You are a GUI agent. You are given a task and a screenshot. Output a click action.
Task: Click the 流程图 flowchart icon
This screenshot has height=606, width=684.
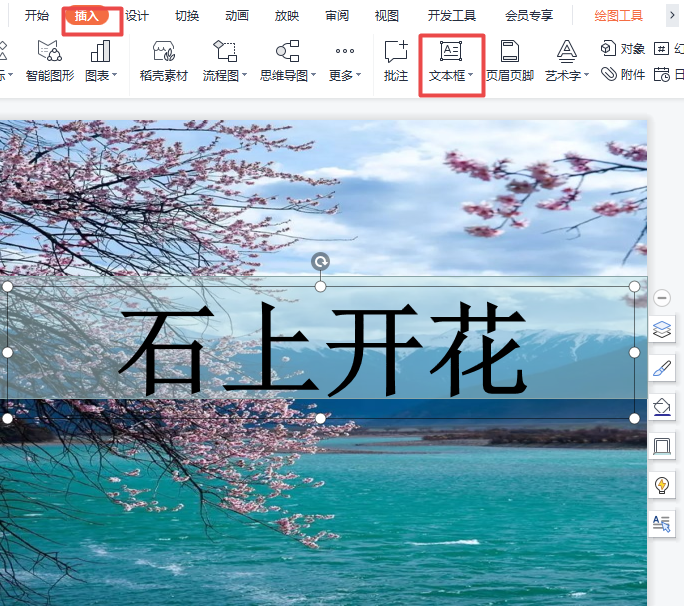[x=225, y=51]
